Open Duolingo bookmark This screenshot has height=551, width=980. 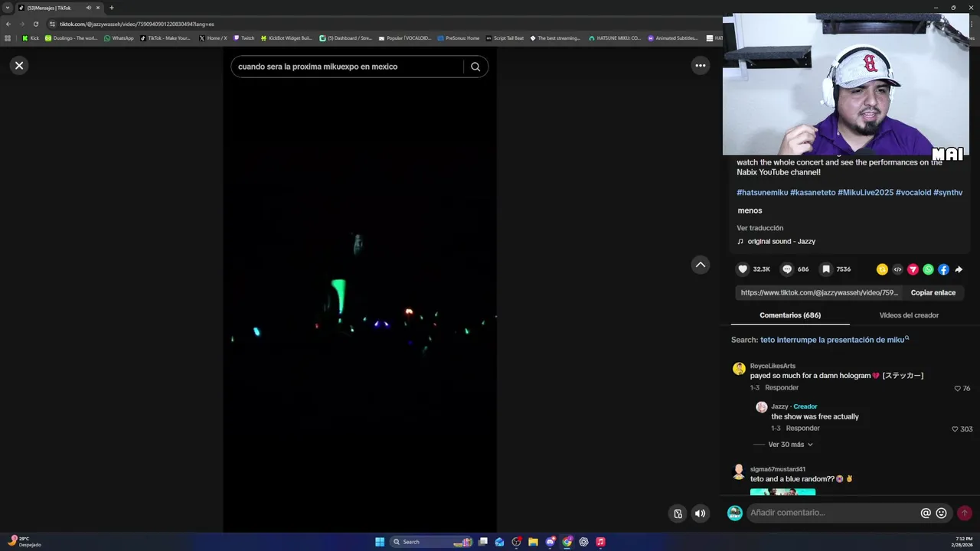click(x=71, y=38)
